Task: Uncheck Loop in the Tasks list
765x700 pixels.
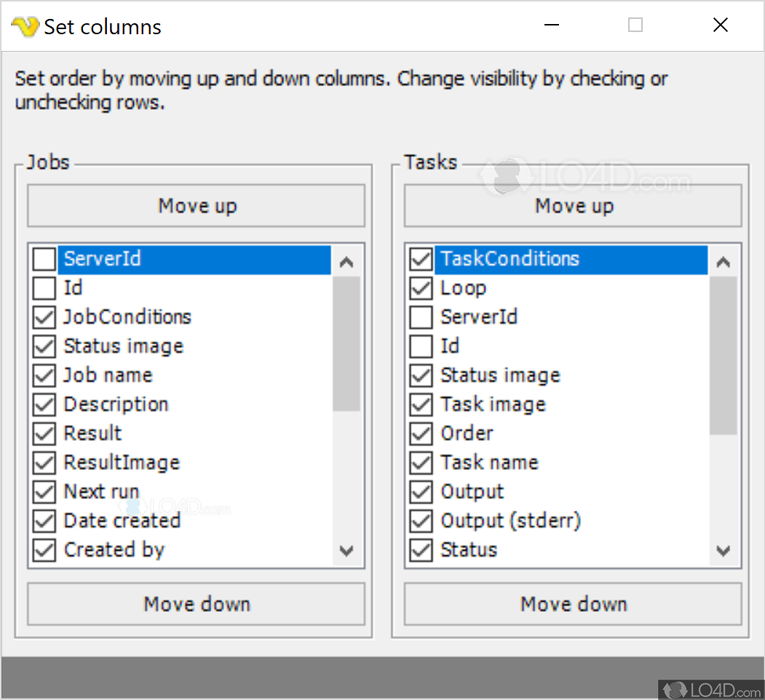Action: 420,288
